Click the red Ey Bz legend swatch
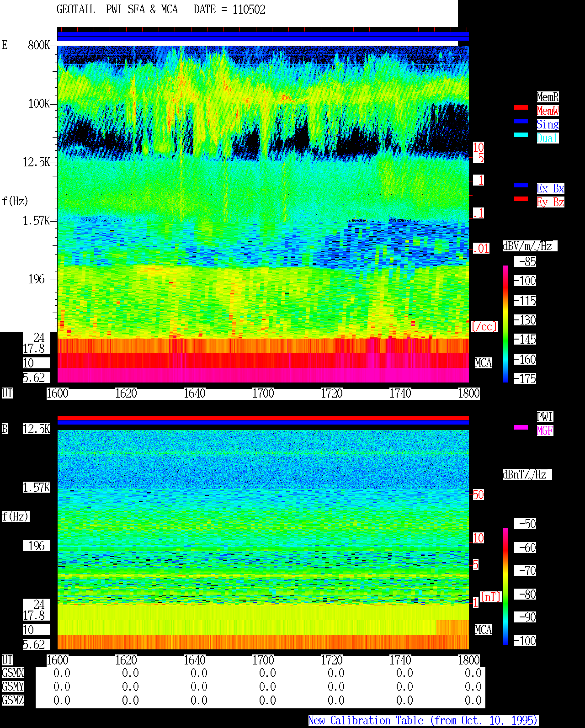The height and width of the screenshot is (728, 585). pos(521,199)
